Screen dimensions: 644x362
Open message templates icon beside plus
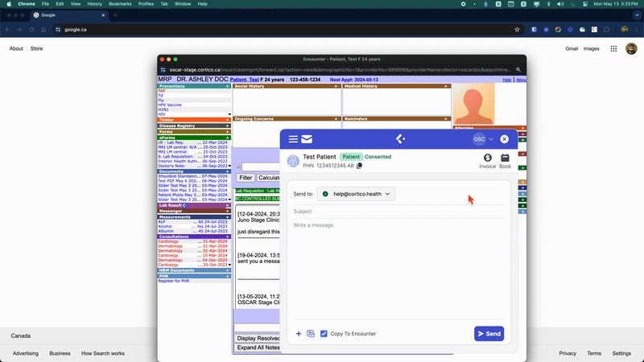click(x=311, y=334)
